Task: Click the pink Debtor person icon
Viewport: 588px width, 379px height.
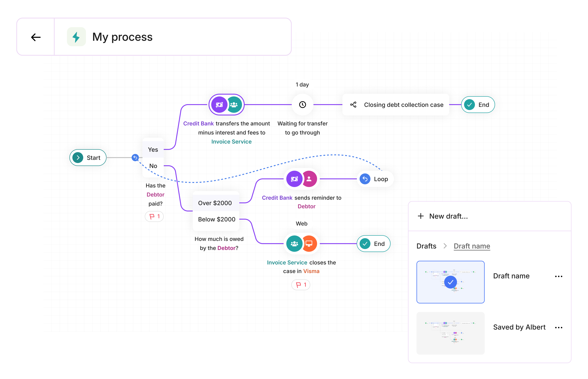Action: point(309,179)
